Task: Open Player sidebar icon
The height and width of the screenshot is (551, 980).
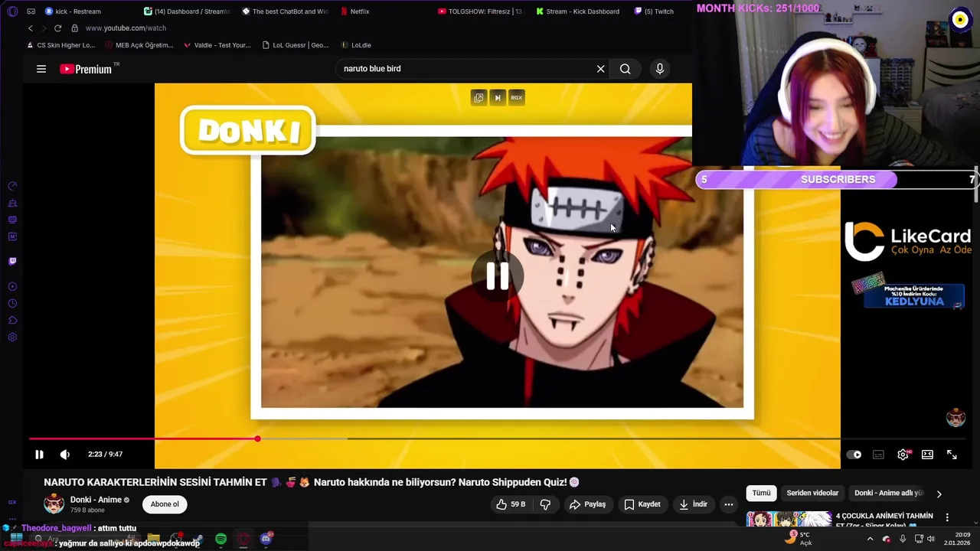Action: point(12,287)
